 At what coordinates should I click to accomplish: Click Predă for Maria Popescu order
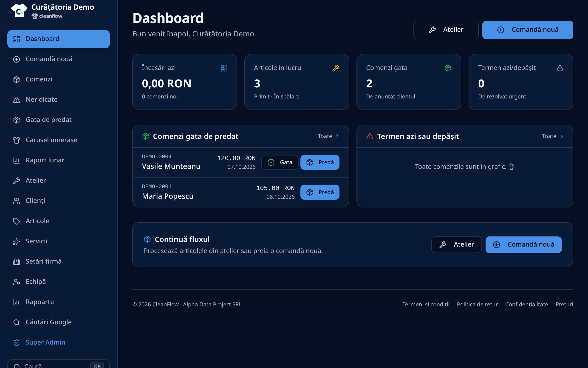coord(320,192)
